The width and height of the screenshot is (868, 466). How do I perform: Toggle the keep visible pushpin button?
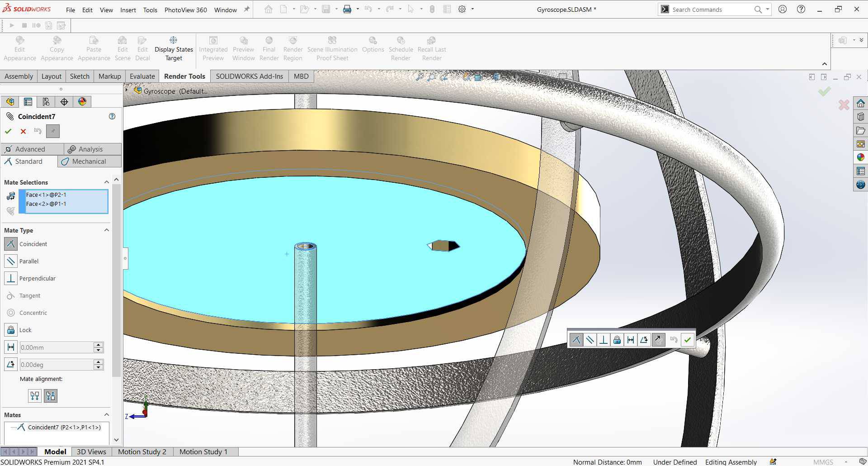pyautogui.click(x=53, y=131)
